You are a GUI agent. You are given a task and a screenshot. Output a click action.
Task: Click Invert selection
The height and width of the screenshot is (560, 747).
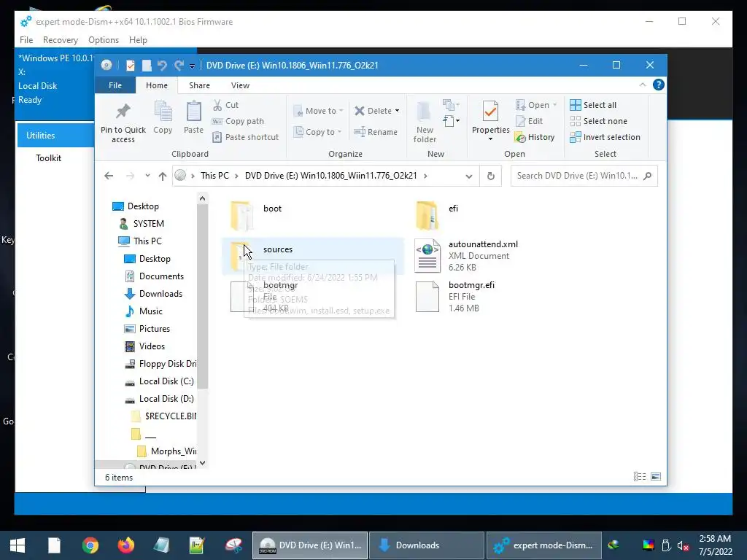605,137
